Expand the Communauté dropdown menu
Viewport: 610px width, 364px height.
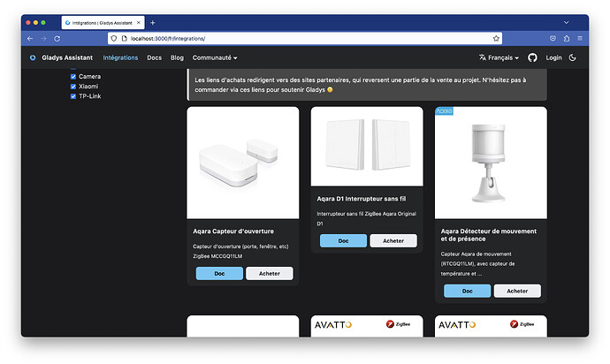[216, 57]
